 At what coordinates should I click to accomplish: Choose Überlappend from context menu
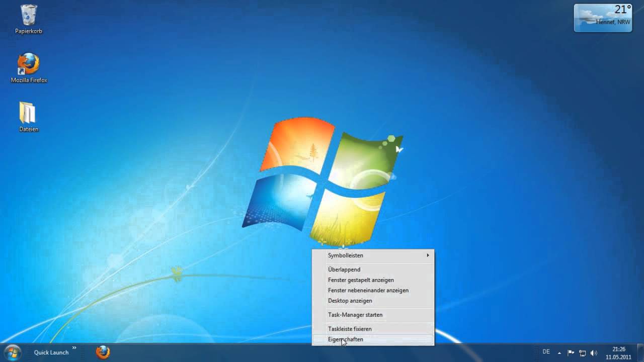(x=373, y=269)
